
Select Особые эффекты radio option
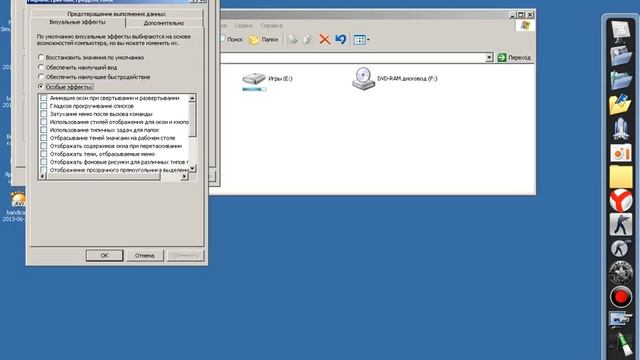(x=41, y=87)
